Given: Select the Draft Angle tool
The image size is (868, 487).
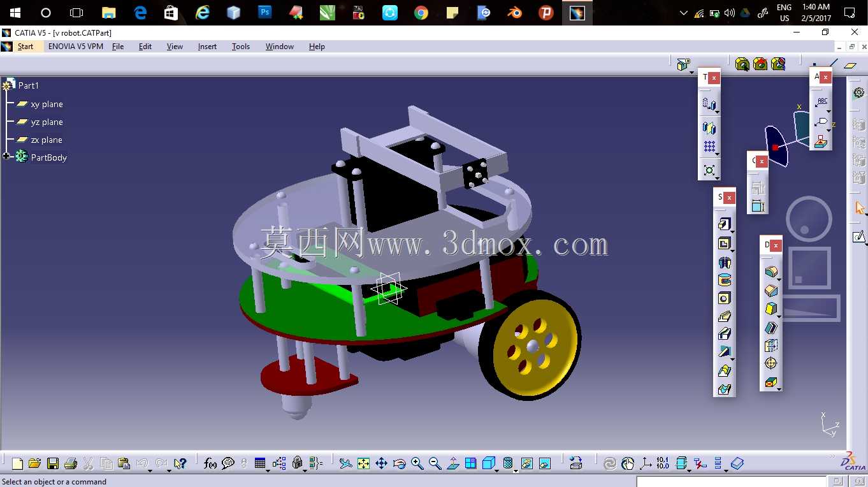Looking at the screenshot, I should pyautogui.click(x=771, y=310).
